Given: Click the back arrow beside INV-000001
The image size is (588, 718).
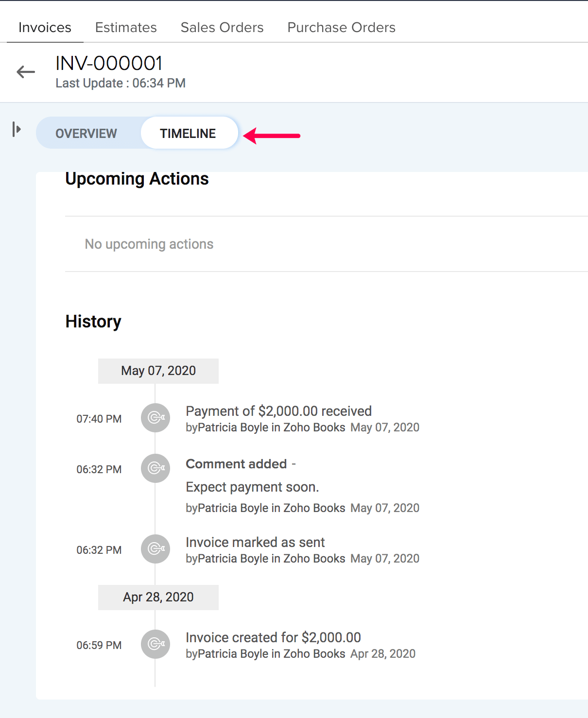Looking at the screenshot, I should [x=26, y=72].
